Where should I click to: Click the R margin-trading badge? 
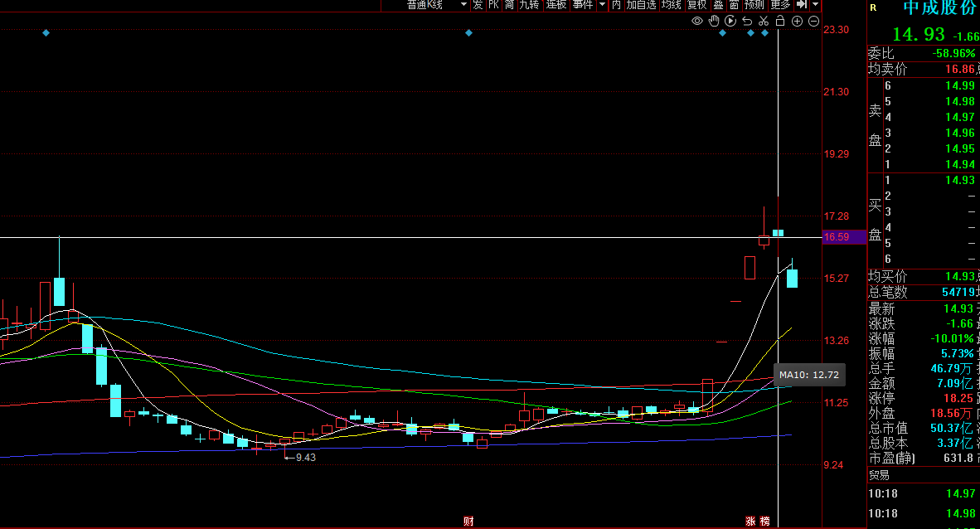[x=873, y=8]
